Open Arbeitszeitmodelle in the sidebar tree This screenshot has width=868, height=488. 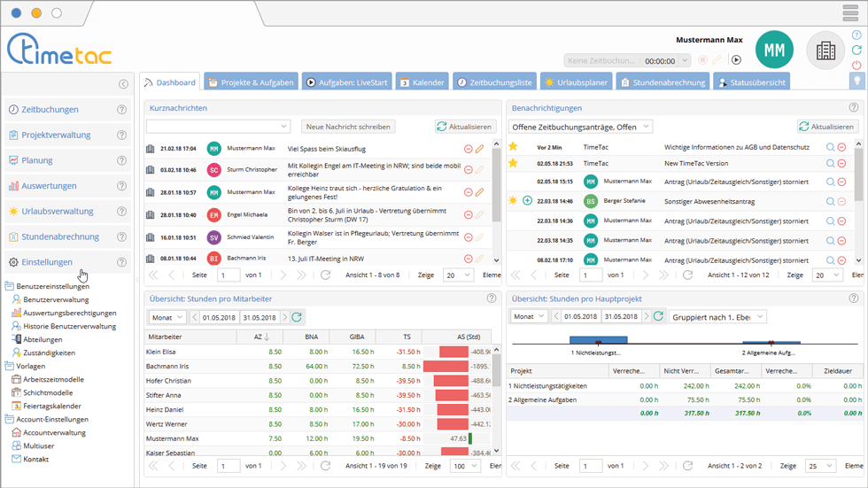pos(53,379)
